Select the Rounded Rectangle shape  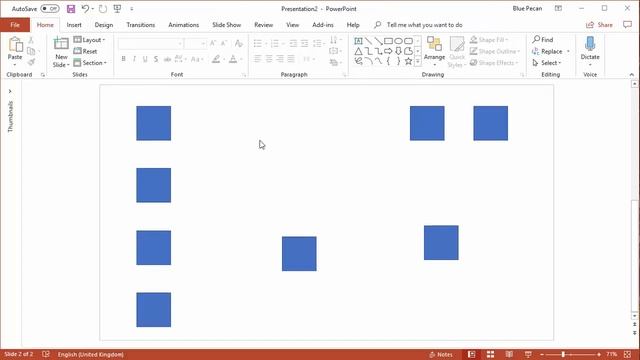click(x=408, y=41)
